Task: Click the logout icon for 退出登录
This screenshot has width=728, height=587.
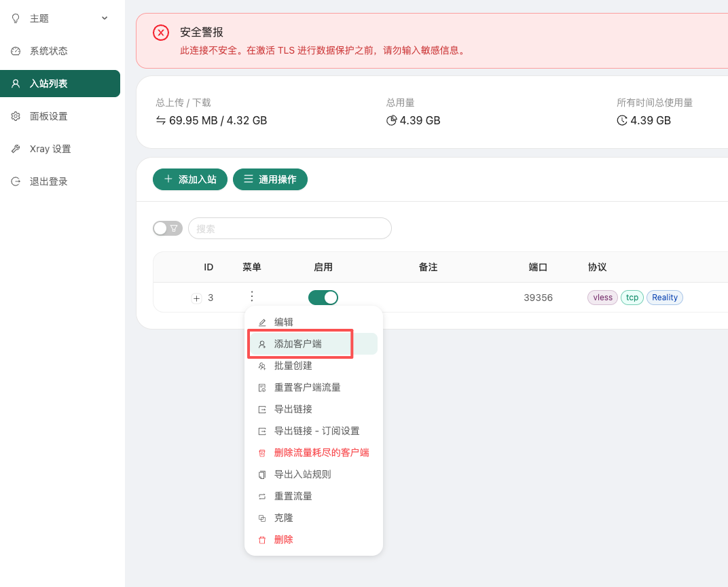Action: click(x=16, y=181)
